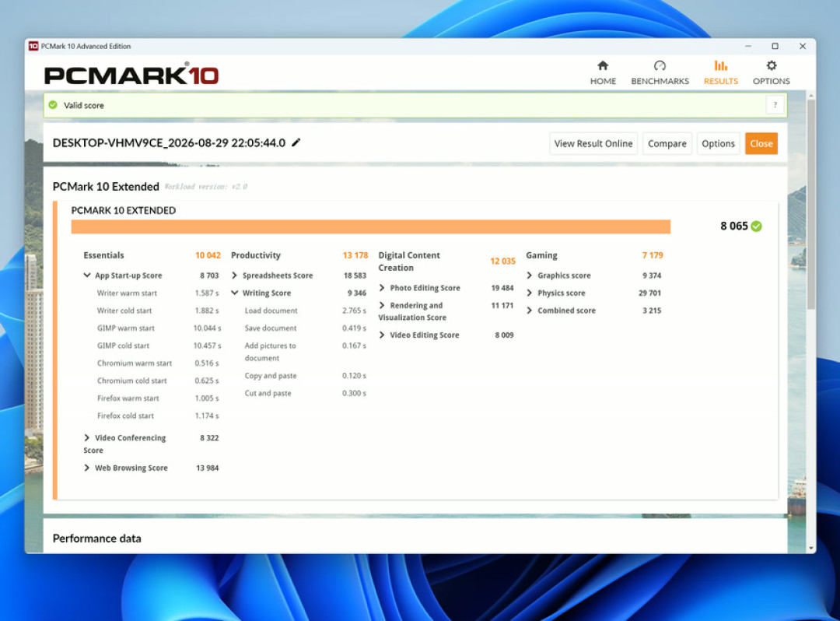Click pencil icon to rename result
The image size is (840, 621).
(296, 142)
